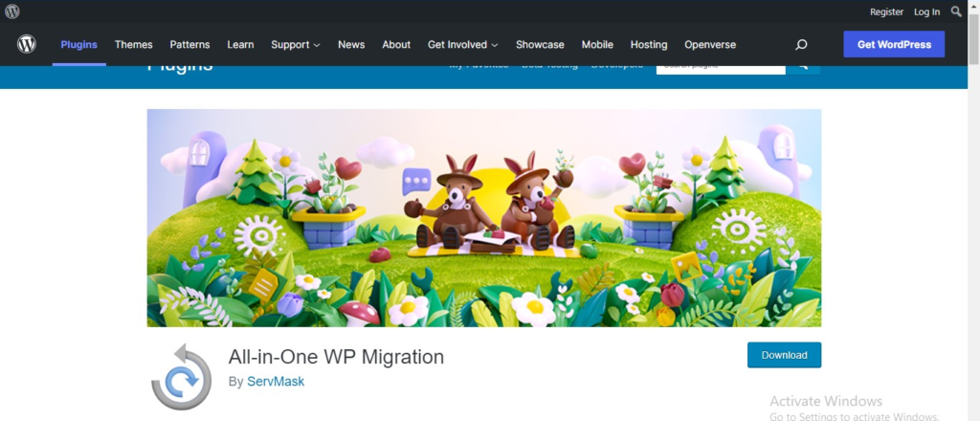980x421 pixels.
Task: Click the All-in-One WP Migration plugin icon
Action: coord(181,377)
